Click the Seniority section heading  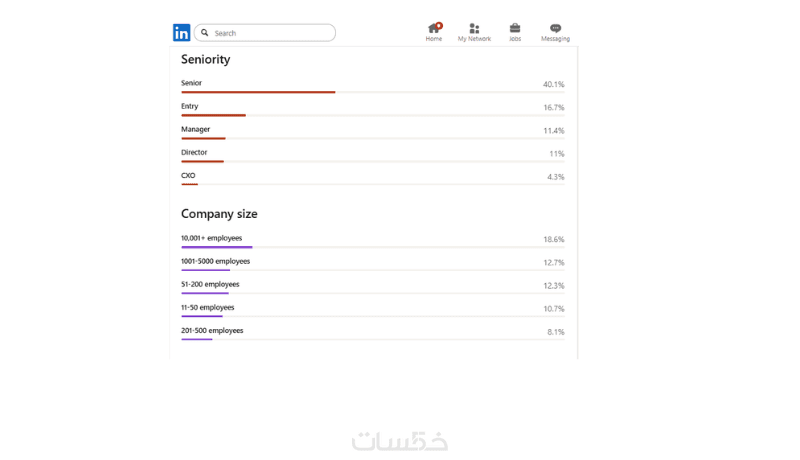click(205, 60)
